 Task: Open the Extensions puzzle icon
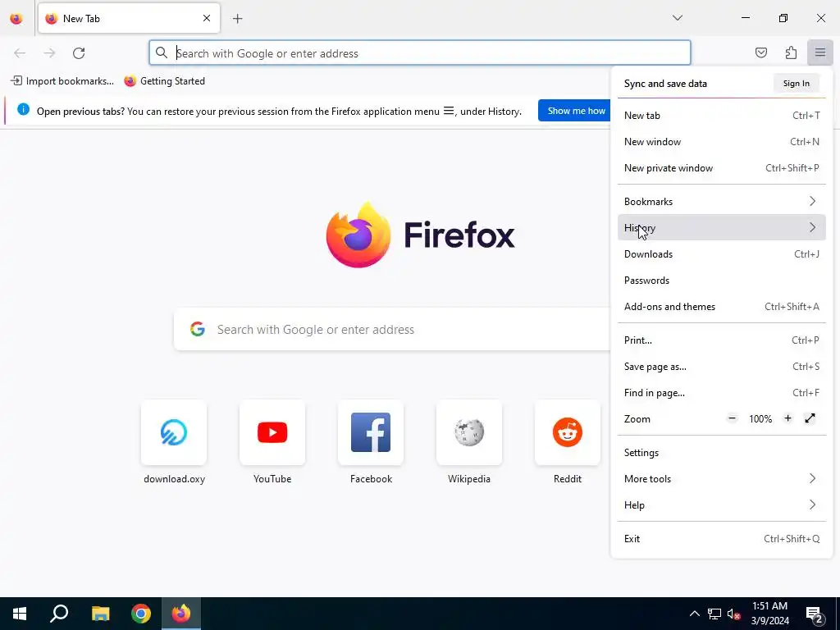click(791, 52)
